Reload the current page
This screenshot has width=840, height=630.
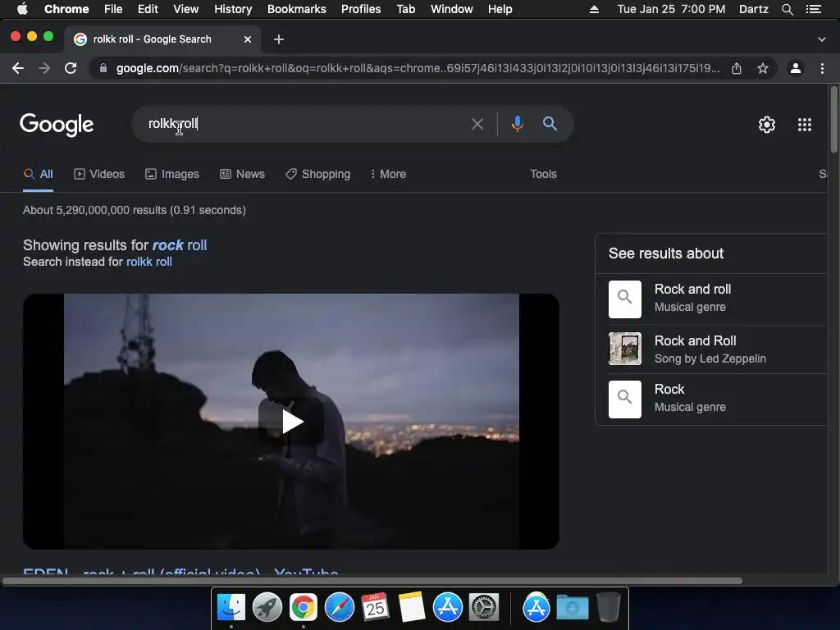coord(71,69)
